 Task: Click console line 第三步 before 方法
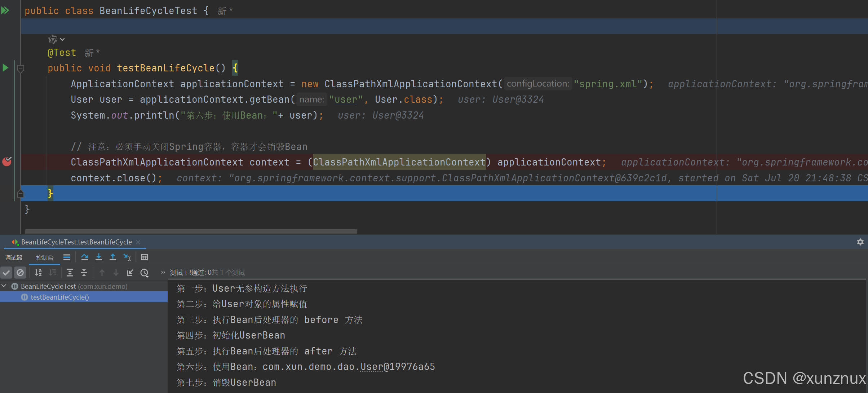coord(270,320)
